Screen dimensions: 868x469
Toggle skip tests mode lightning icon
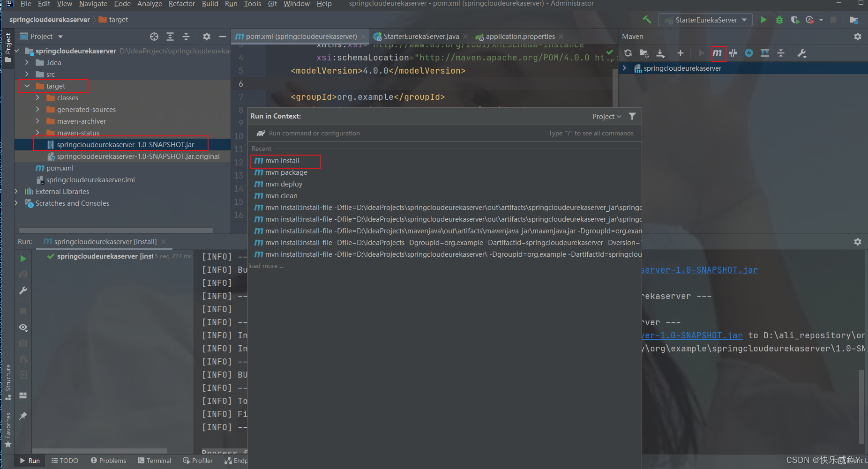pyautogui.click(x=749, y=53)
